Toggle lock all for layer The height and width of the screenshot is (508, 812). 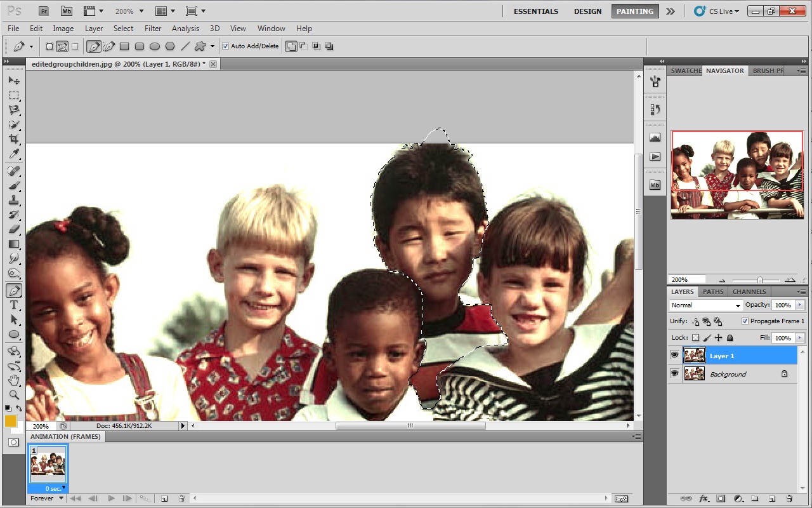pyautogui.click(x=730, y=338)
